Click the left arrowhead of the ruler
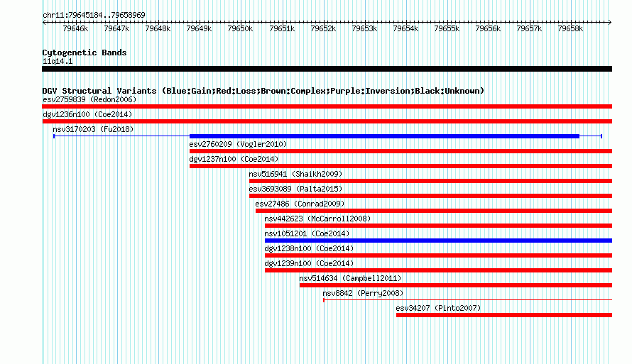Image resolution: width=632 pixels, height=364 pixels. tap(44, 23)
